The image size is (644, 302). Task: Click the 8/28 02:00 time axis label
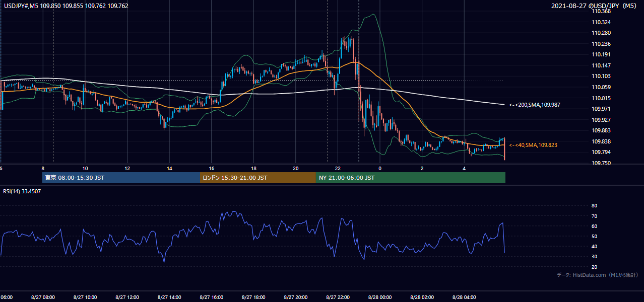tap(422, 297)
